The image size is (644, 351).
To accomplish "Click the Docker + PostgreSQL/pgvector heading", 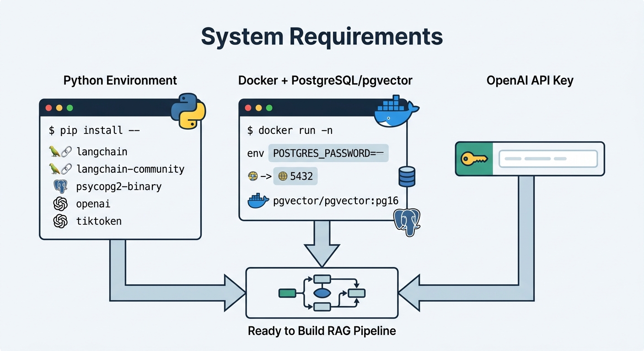I will point(325,81).
